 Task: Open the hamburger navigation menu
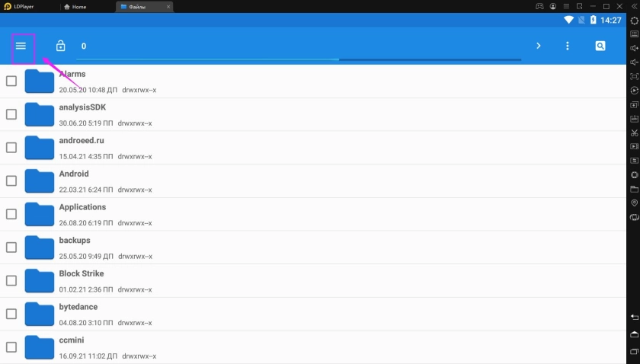[21, 46]
